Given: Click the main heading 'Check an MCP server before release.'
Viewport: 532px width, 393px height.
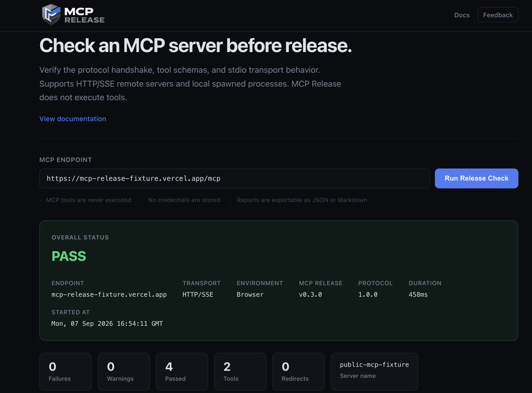Looking at the screenshot, I should pos(196,46).
